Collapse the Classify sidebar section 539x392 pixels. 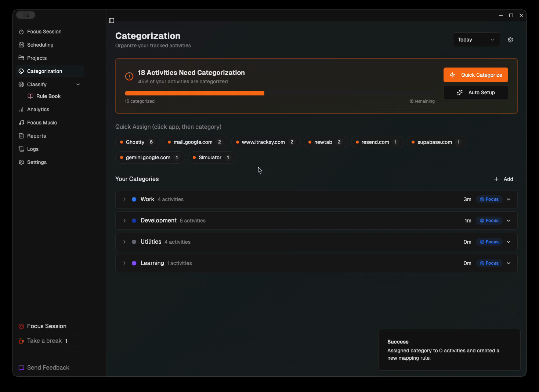point(78,84)
